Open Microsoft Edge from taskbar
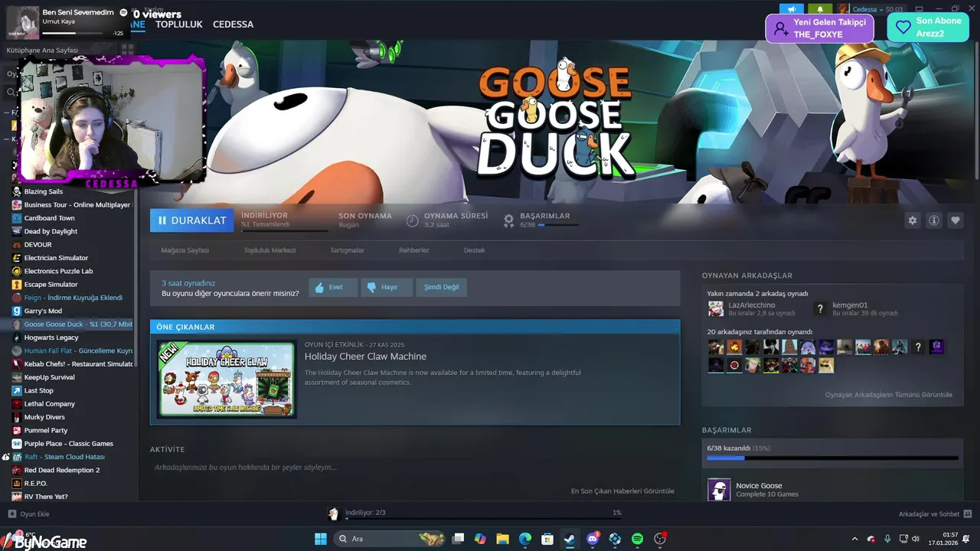 coord(524,539)
